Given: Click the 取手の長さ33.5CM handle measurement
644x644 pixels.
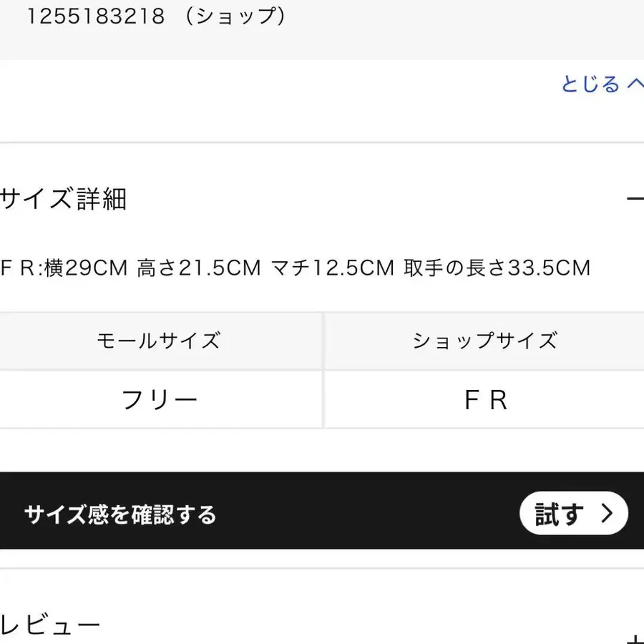Looking at the screenshot, I should pyautogui.click(x=497, y=268).
